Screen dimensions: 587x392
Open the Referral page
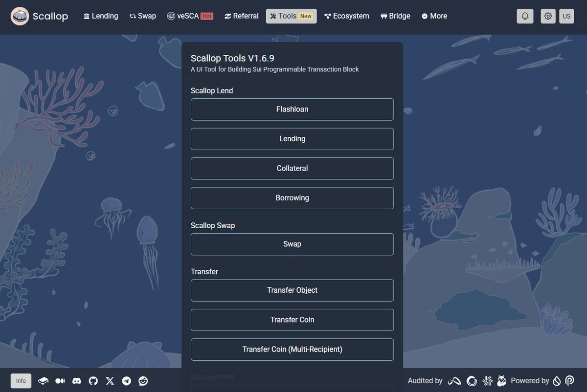coord(242,16)
